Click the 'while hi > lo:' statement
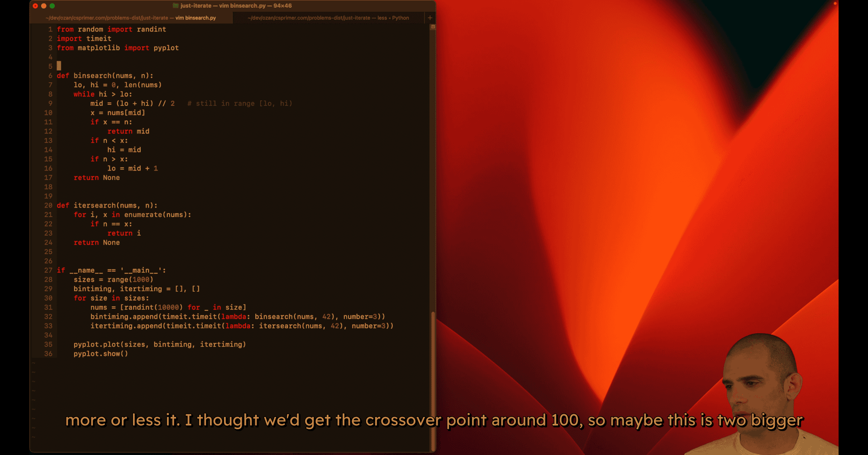 pyautogui.click(x=103, y=94)
